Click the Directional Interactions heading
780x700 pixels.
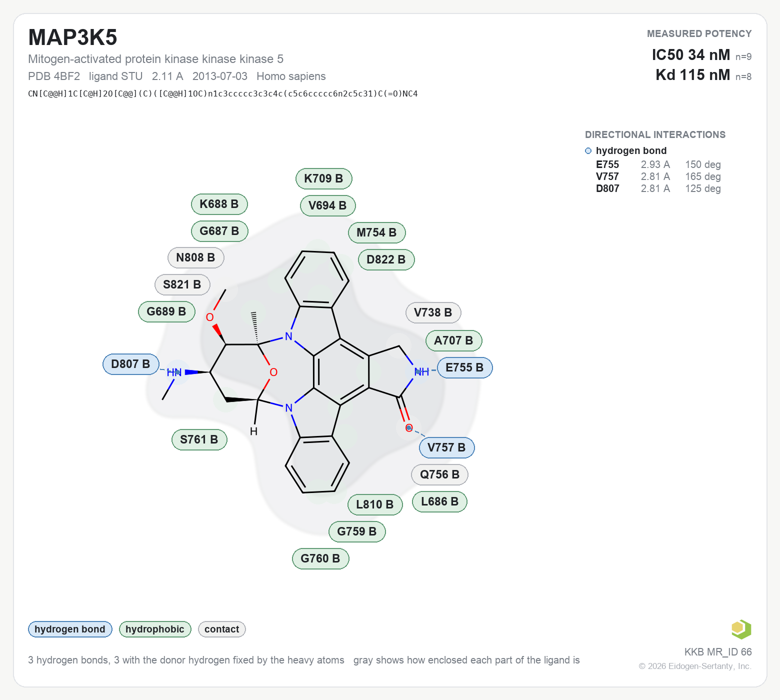655,134
